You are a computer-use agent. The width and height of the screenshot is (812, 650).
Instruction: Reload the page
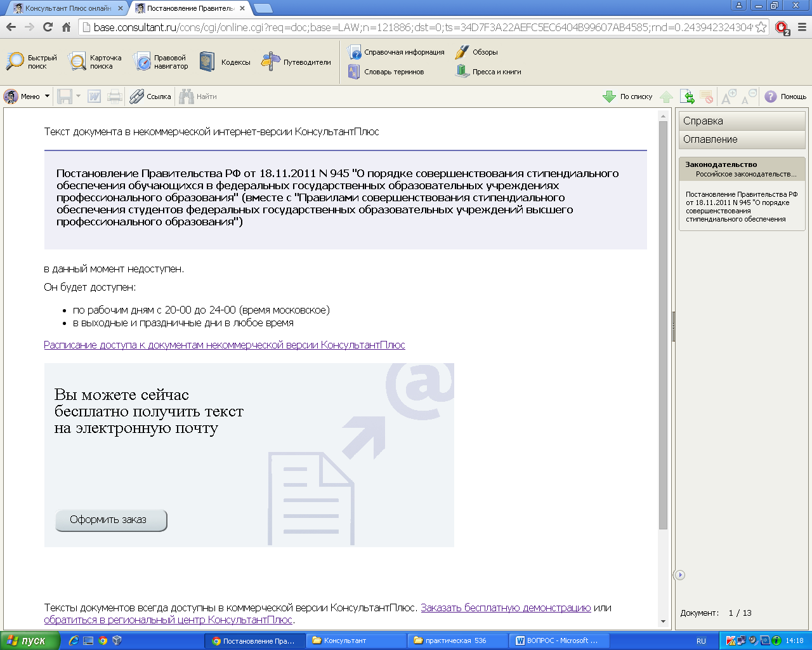pos(48,27)
